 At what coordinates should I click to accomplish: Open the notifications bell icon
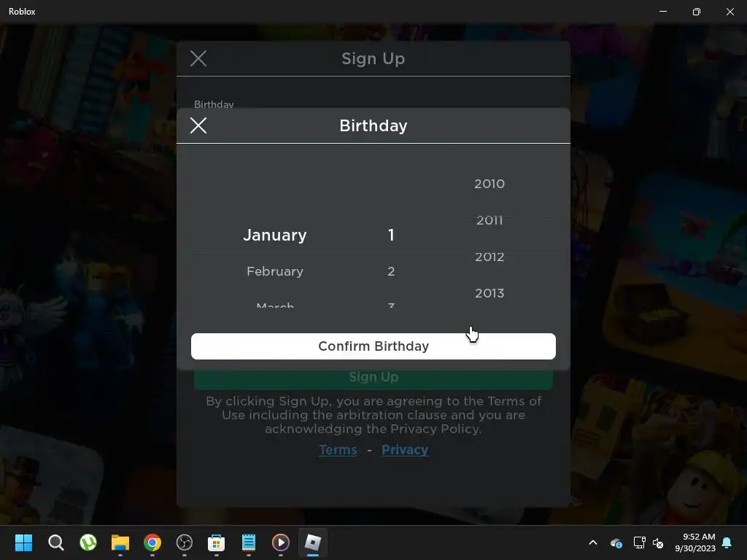pos(727,542)
